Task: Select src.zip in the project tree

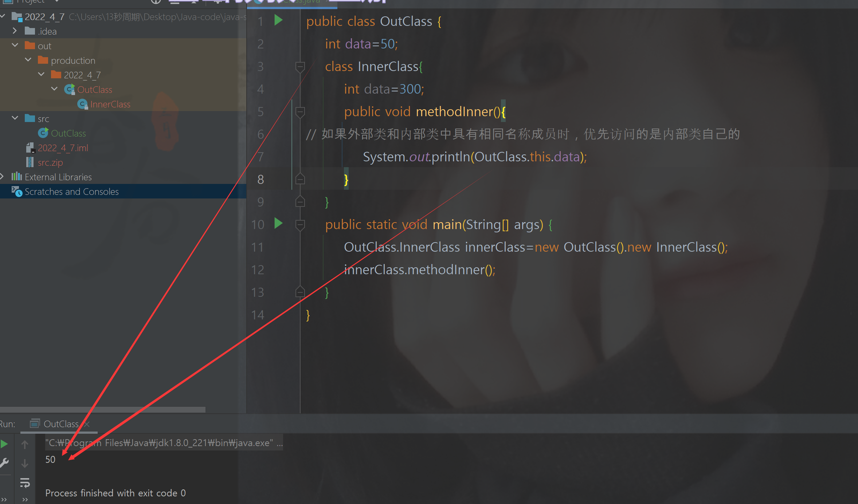Action: pyautogui.click(x=50, y=162)
